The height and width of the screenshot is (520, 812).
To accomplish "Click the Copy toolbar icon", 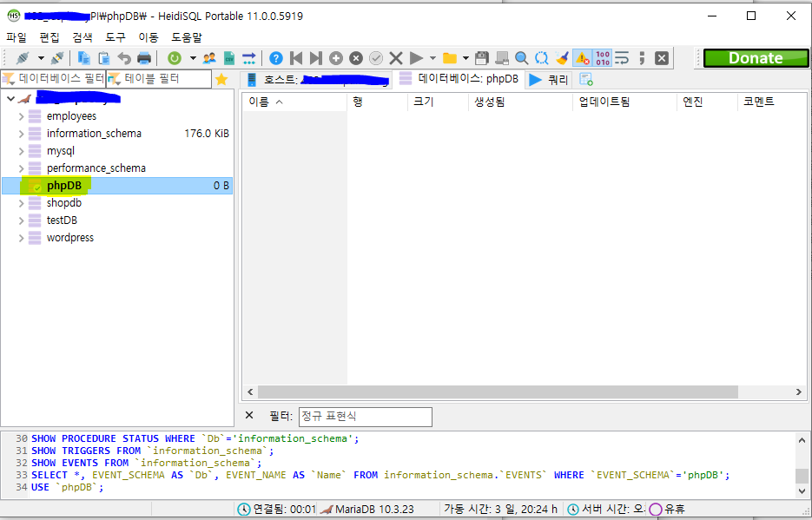I will [83, 58].
